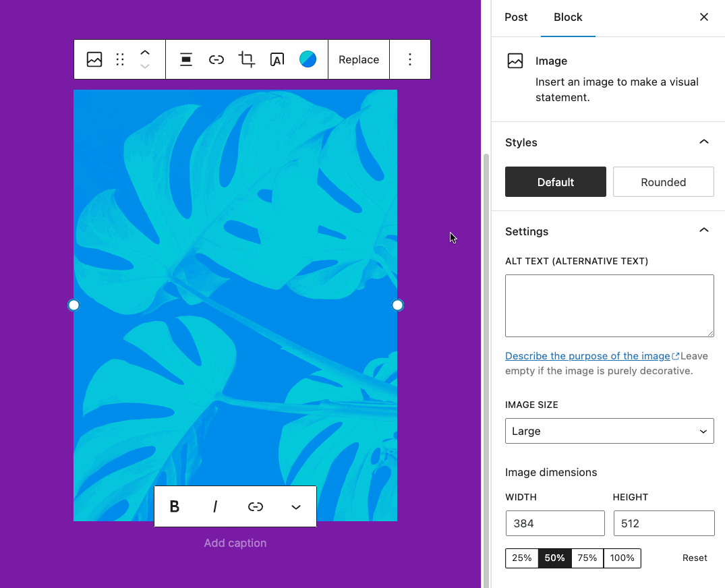725x588 pixels.
Task: Move block up with the up chevron
Action: [145, 52]
